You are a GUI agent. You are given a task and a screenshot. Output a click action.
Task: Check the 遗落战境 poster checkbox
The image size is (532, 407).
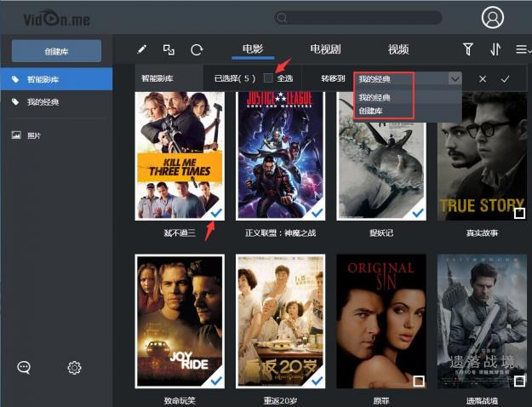click(519, 381)
